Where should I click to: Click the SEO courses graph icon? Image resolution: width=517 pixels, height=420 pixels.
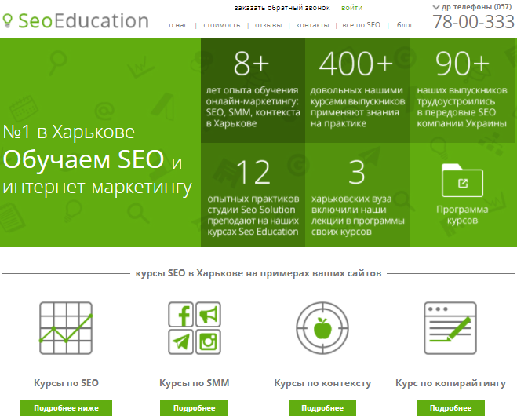coord(66,328)
